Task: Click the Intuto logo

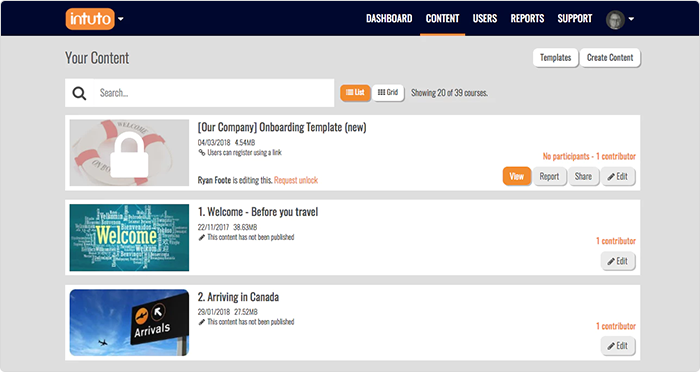Action: coord(90,19)
